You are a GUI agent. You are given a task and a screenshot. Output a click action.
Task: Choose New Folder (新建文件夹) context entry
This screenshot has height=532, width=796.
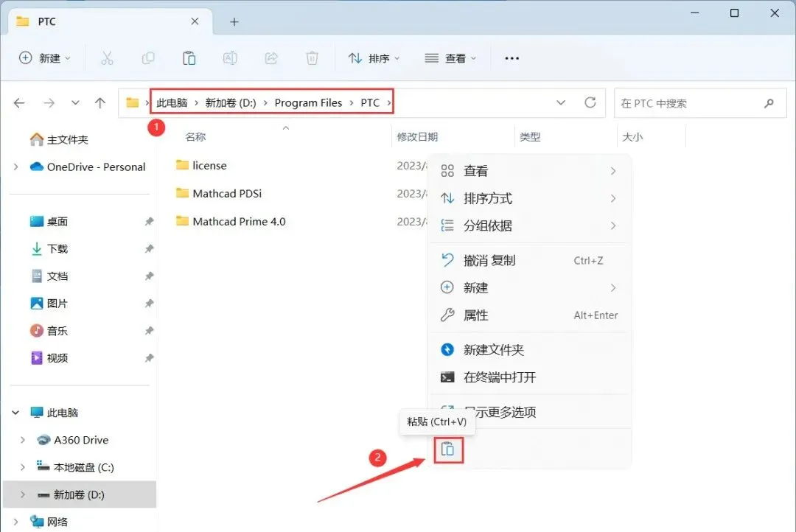[x=529, y=350]
